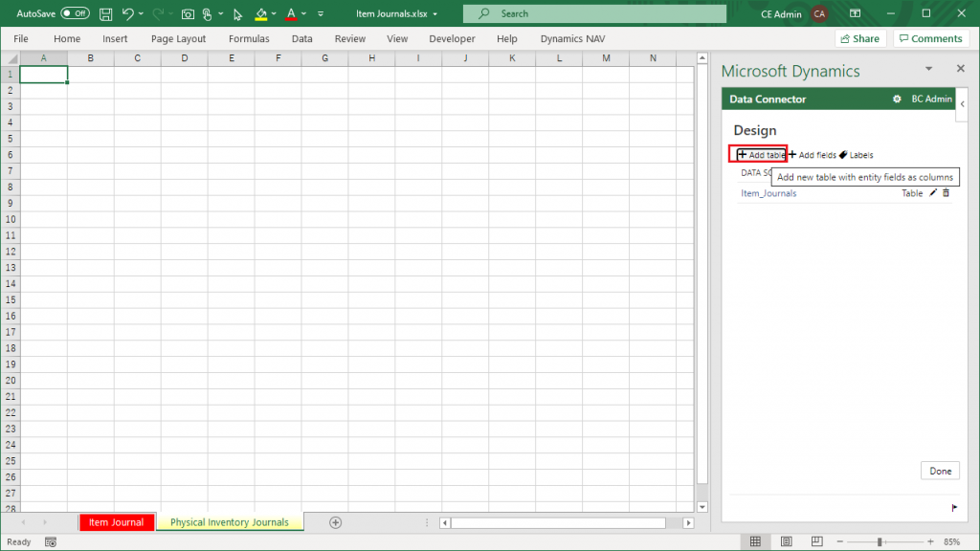The height and width of the screenshot is (551, 980).
Task: Select Physical Inventory Journals sheet tab
Action: pyautogui.click(x=230, y=522)
